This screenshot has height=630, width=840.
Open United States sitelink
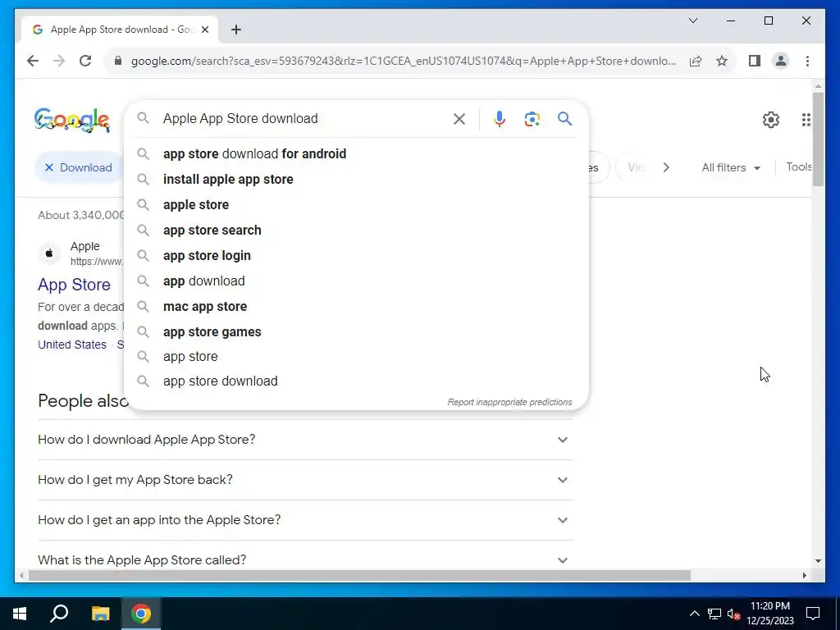click(x=72, y=345)
